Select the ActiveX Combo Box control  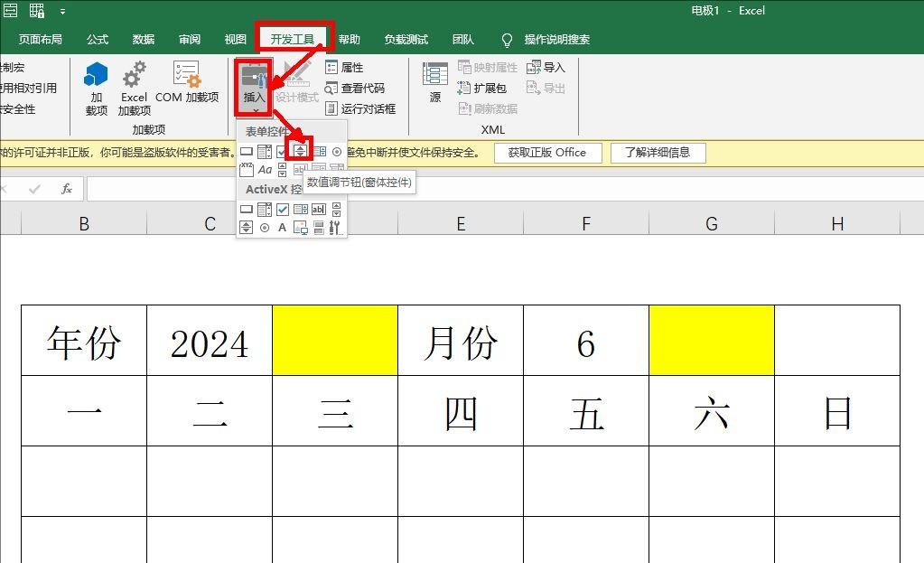pyautogui.click(x=265, y=210)
